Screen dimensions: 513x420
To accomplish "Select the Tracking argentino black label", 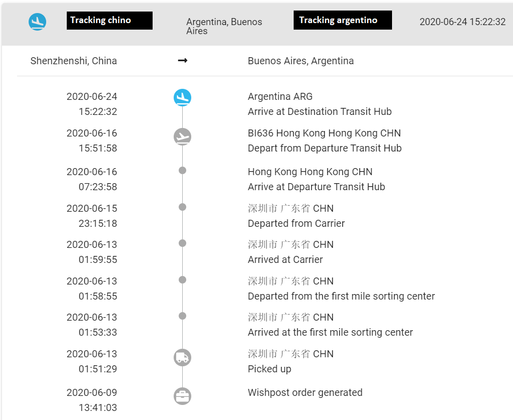I will [x=342, y=21].
